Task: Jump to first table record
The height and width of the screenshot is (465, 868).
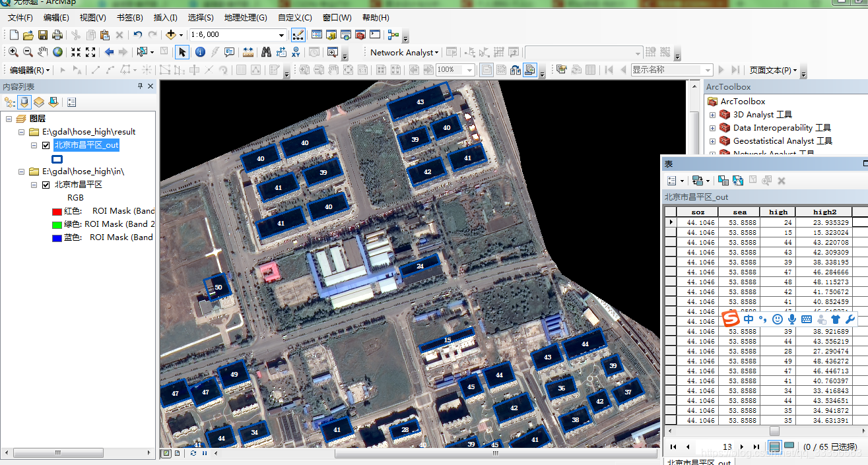Action: [673, 447]
